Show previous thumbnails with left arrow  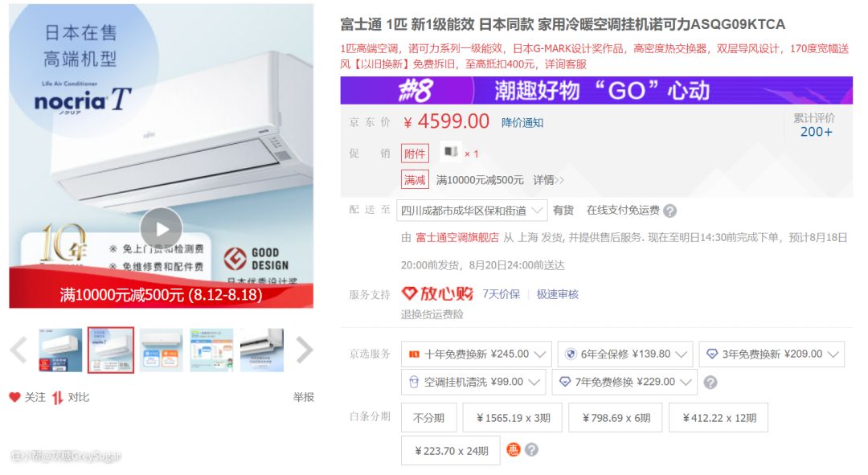(18, 350)
